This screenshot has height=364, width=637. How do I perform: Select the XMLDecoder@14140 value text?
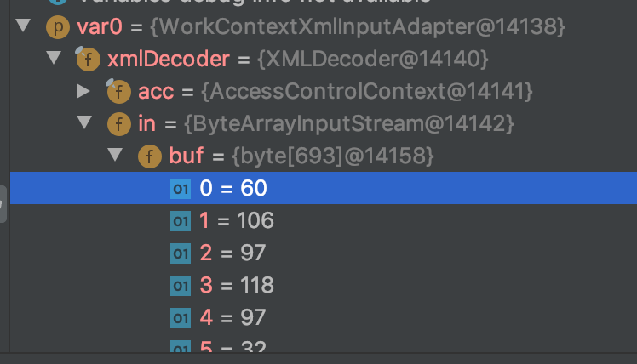pyautogui.click(x=373, y=60)
